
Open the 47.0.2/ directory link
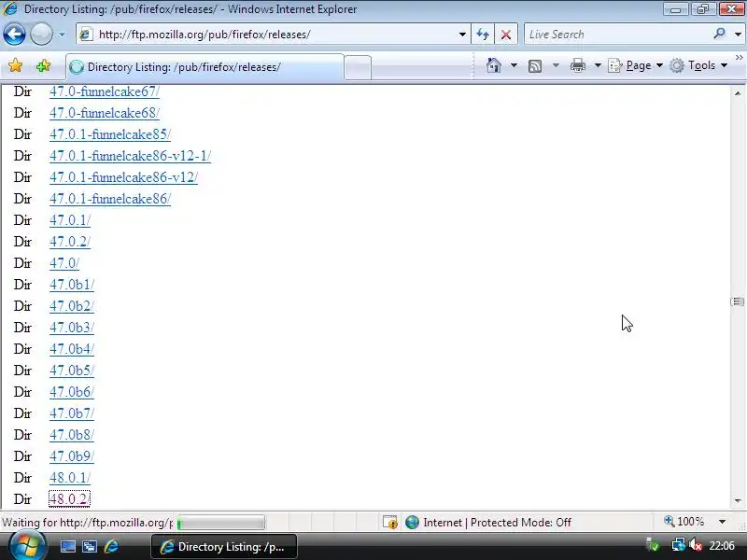(70, 242)
